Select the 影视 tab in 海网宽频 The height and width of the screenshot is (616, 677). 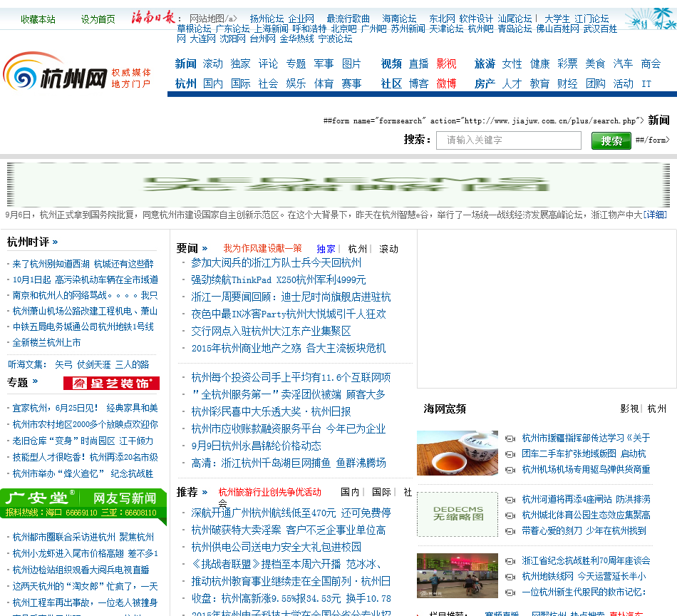[629, 409]
